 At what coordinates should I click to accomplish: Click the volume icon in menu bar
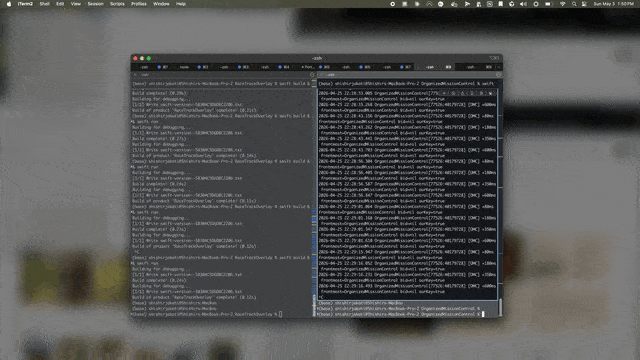pos(523,4)
